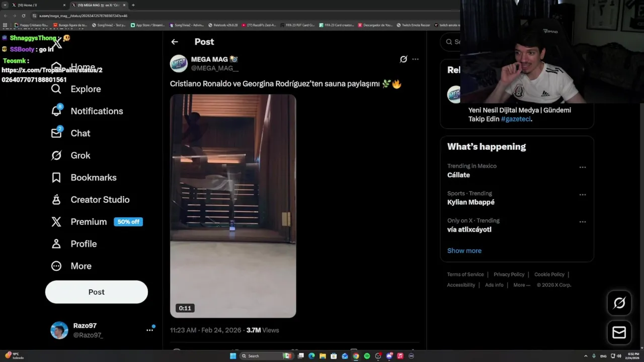Click the white Post button
Viewport: 644px width, 362px height.
click(97, 292)
